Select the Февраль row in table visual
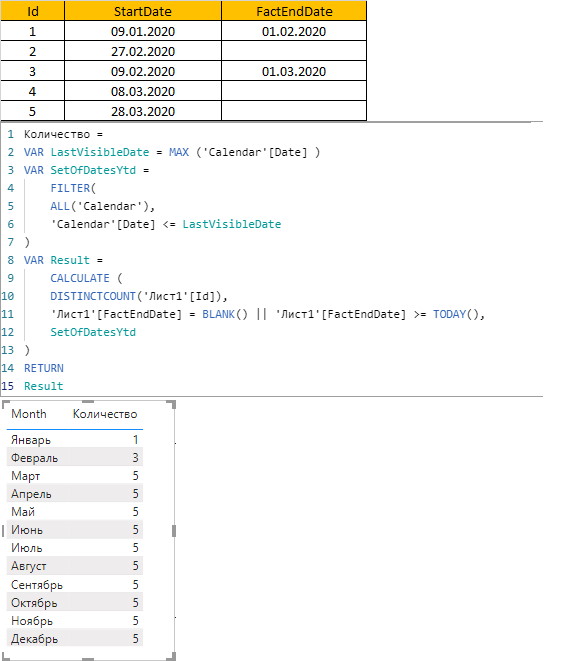565x661 pixels. click(75, 458)
